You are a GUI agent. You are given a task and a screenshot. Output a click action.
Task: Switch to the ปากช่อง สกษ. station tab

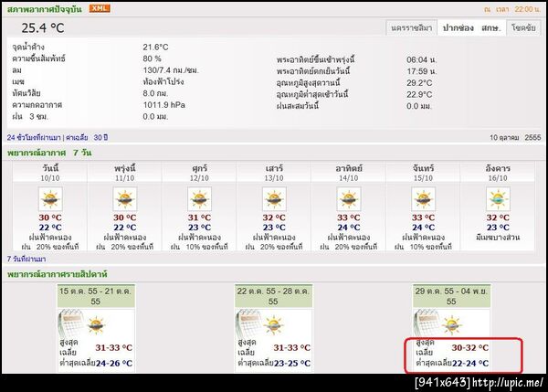pos(471,27)
